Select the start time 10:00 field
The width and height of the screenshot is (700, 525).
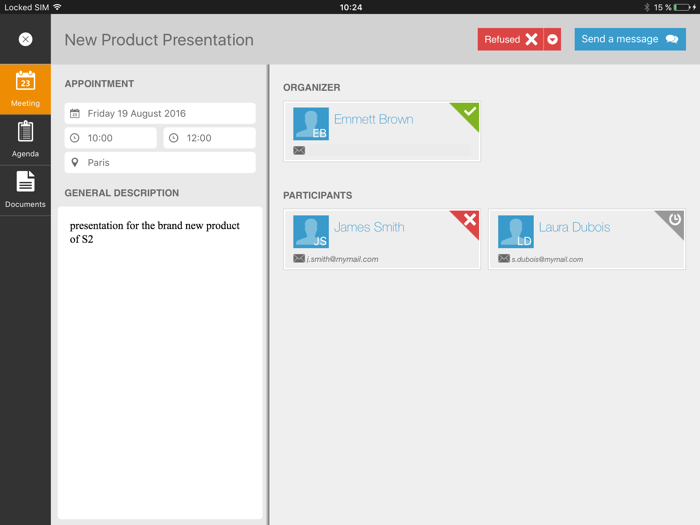(x=111, y=138)
